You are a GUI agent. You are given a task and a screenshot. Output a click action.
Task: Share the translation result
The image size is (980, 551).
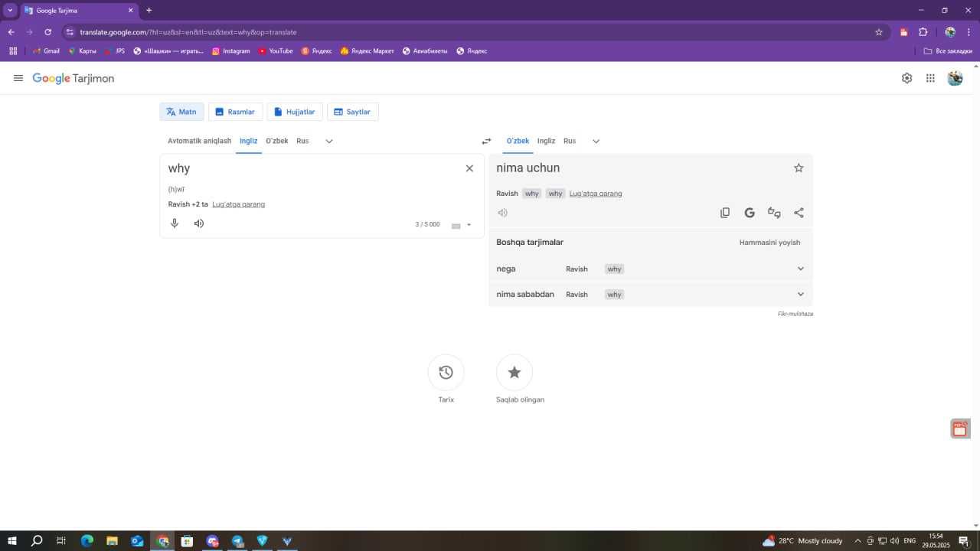coord(799,213)
